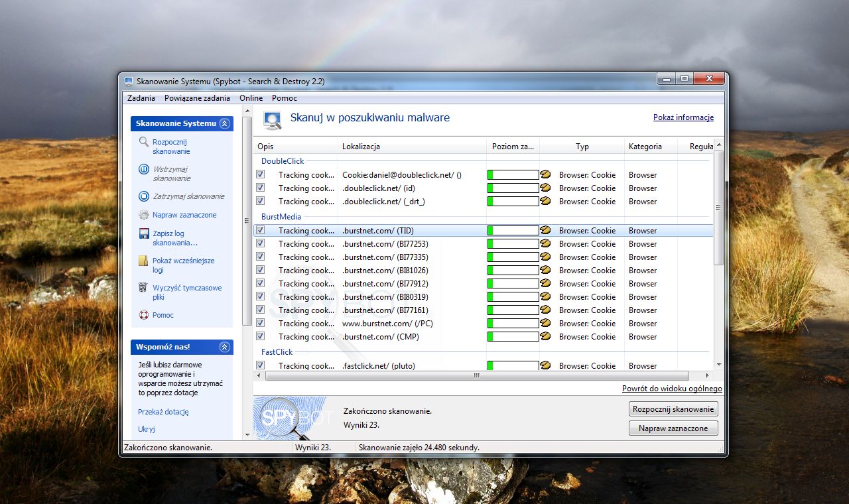Viewport: 849px width, 504px height.
Task: Uncheck the .burstnet.com/ (TID) row checkbox
Action: (x=261, y=230)
